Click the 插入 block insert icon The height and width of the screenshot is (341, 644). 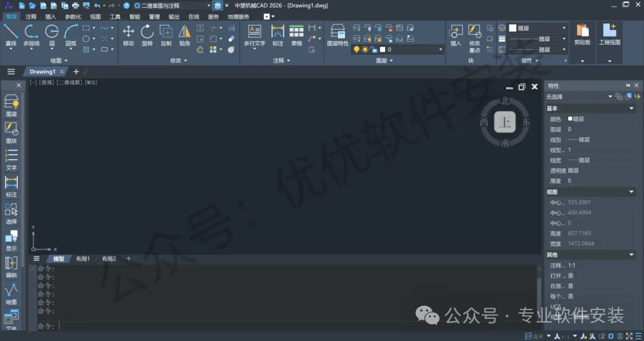tap(456, 35)
